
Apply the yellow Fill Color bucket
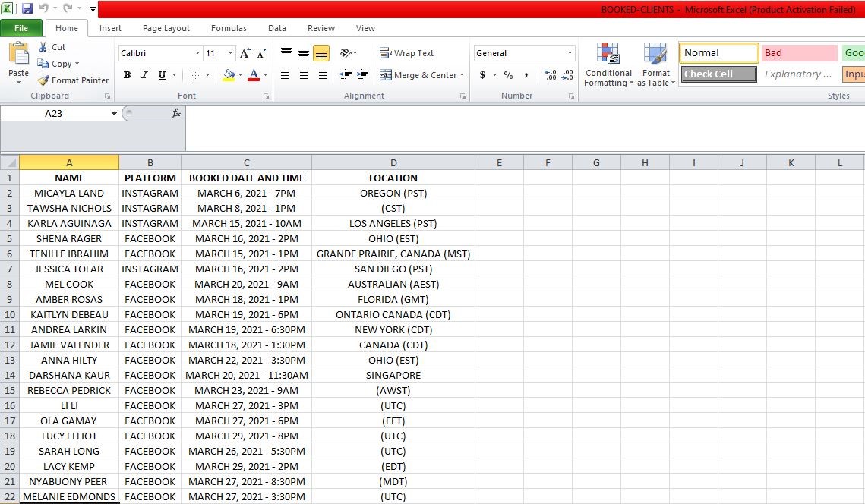(229, 75)
